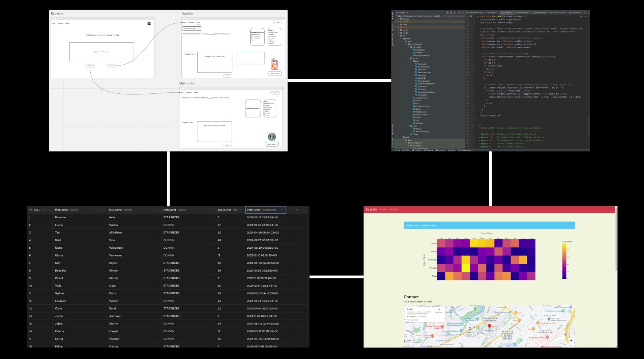Open the Board class in project tree

(417, 101)
